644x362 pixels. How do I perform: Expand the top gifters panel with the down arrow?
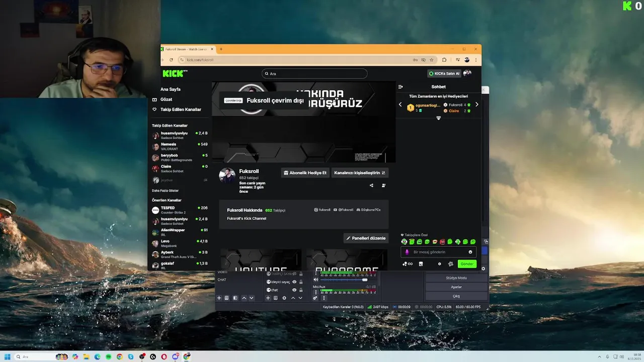tap(438, 118)
